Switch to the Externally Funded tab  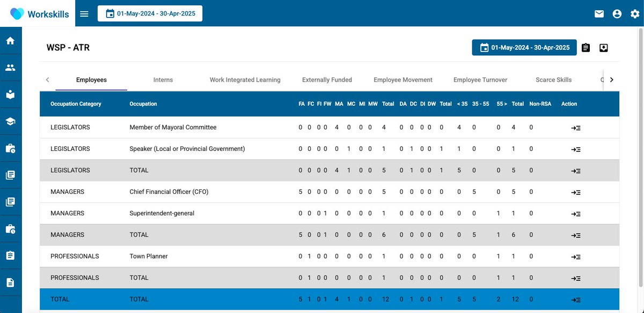327,79
